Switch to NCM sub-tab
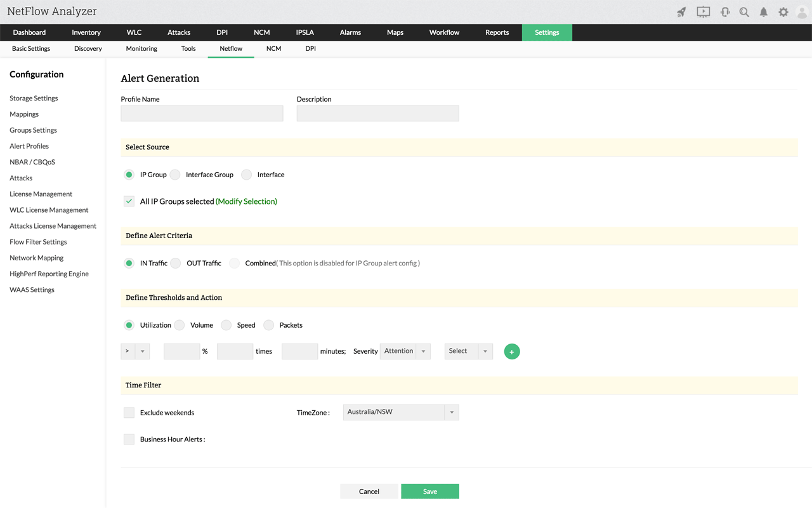812x508 pixels. [273, 49]
